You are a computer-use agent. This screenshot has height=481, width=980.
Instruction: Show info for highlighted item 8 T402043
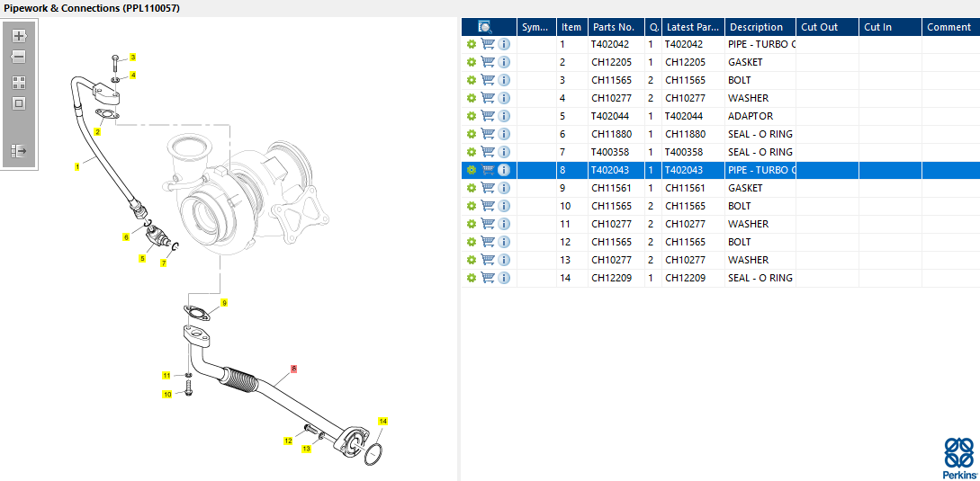point(504,170)
